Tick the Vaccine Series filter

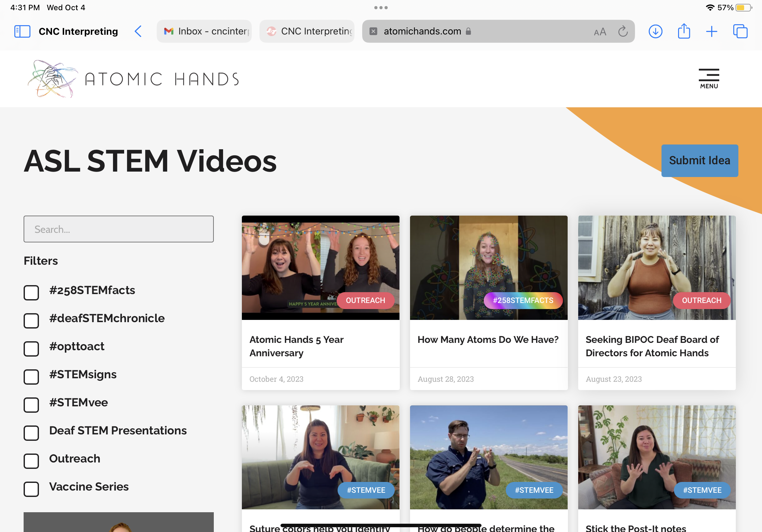(x=31, y=489)
